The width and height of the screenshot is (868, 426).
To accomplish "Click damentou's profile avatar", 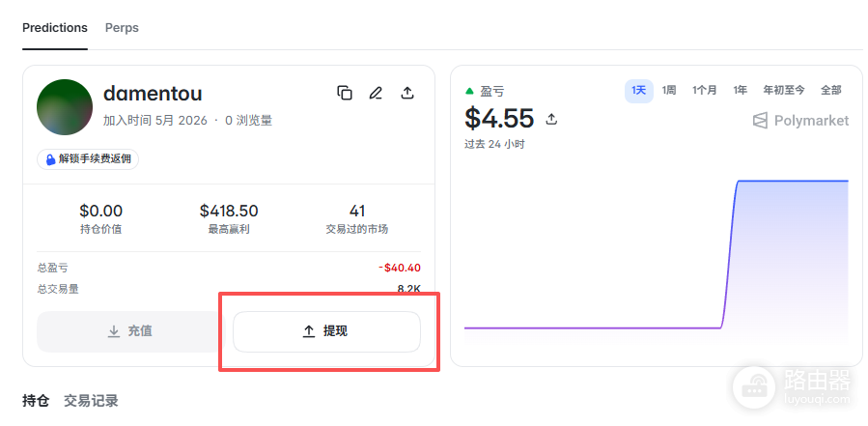I will click(x=65, y=107).
